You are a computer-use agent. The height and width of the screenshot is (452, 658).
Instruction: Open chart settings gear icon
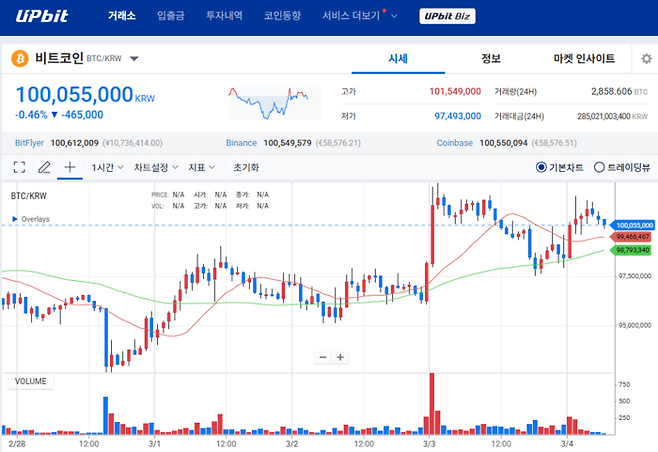pyautogui.click(x=646, y=59)
